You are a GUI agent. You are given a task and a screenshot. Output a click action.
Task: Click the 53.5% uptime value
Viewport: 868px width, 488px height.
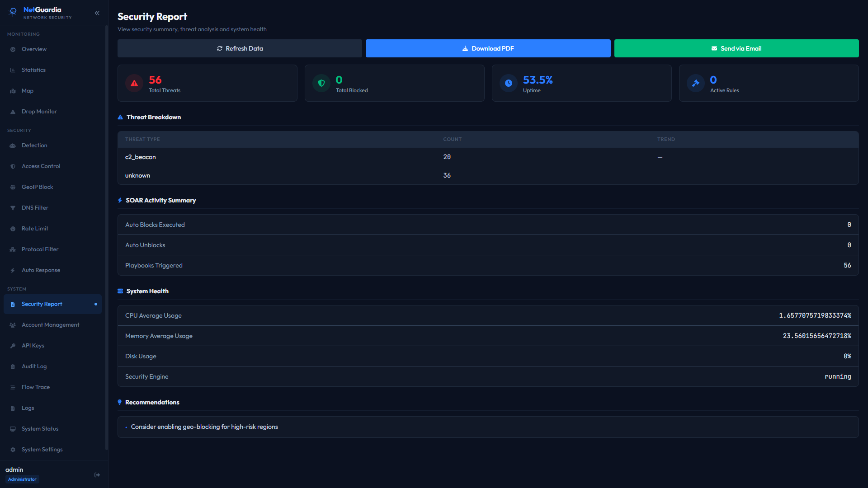[538, 80]
